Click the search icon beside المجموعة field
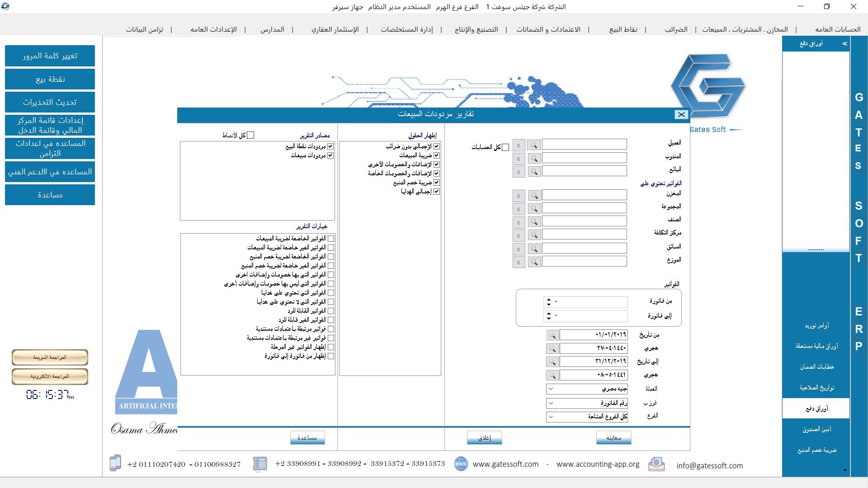 pyautogui.click(x=534, y=209)
